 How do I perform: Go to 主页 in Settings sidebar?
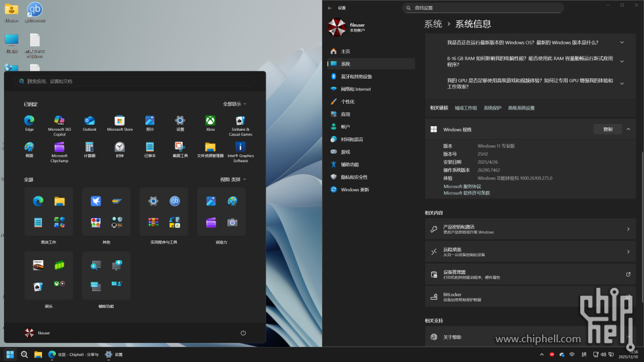point(371,51)
